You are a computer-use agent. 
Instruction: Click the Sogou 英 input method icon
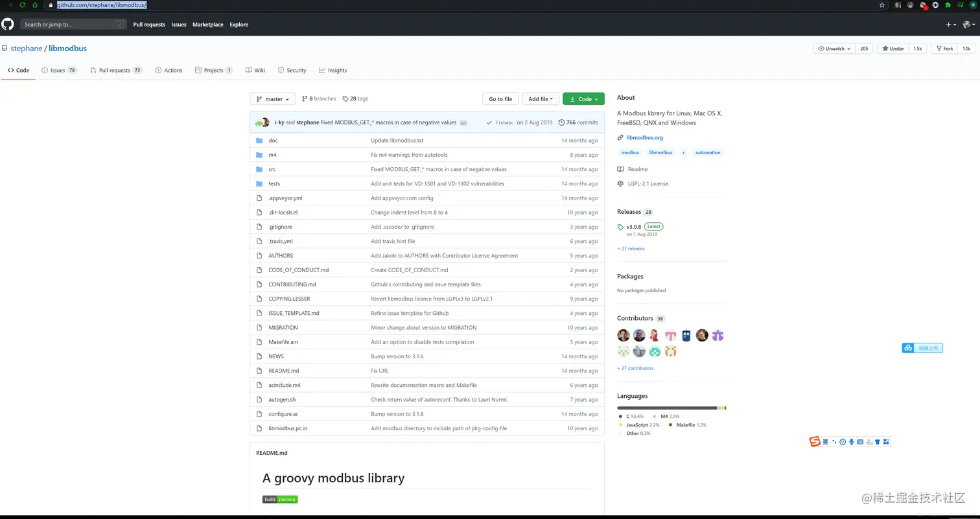pyautogui.click(x=825, y=442)
